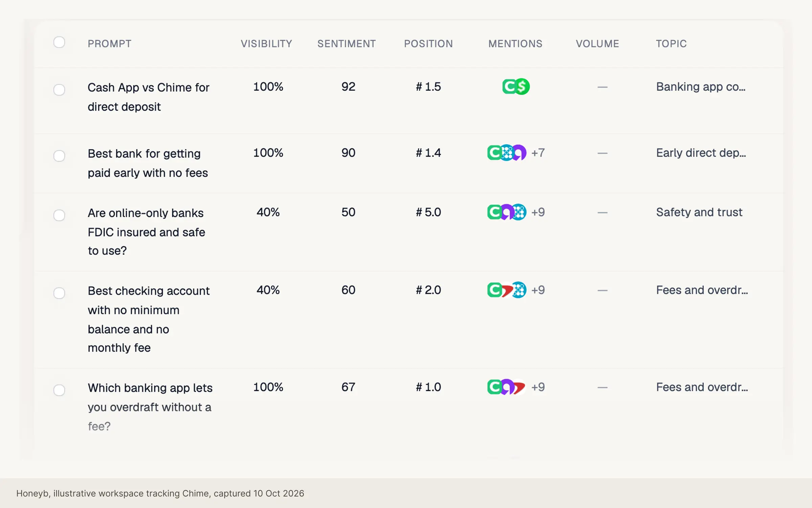Sort by the SENTIMENT column header
This screenshot has height=508, width=812.
[x=346, y=44]
